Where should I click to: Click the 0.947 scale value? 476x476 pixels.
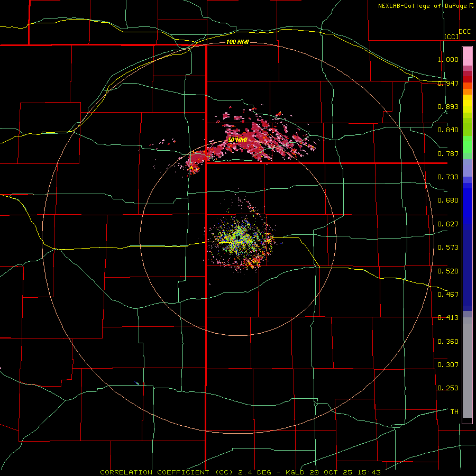(448, 83)
